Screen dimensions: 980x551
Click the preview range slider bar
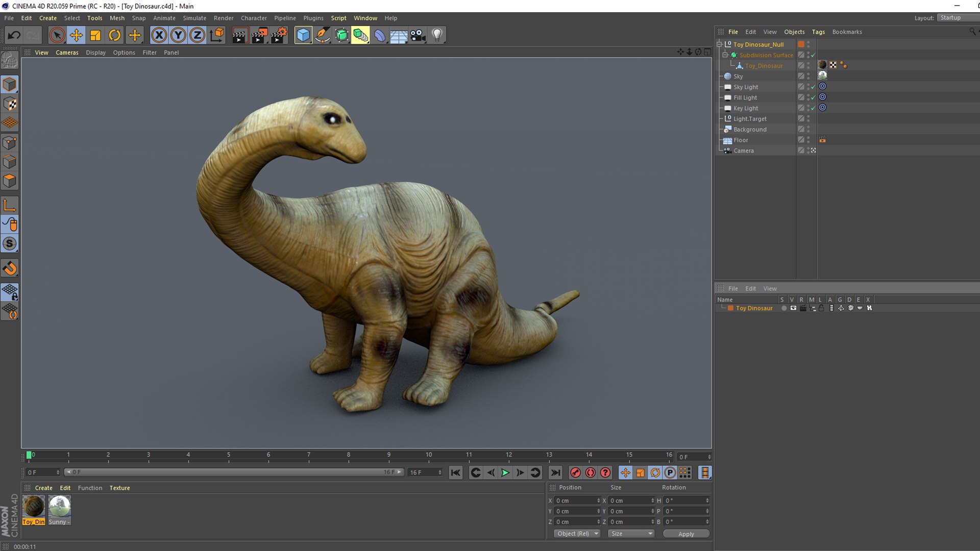click(x=234, y=472)
